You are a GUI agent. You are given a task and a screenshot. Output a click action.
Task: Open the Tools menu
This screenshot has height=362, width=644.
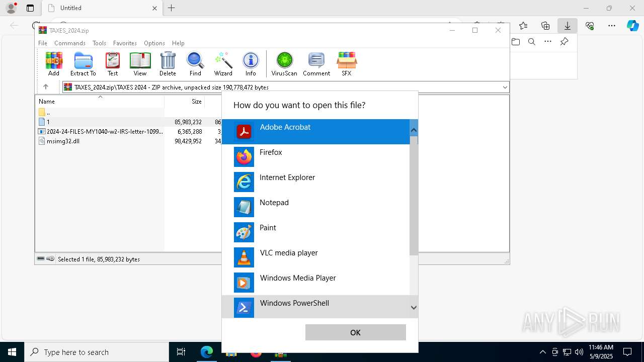pos(99,43)
